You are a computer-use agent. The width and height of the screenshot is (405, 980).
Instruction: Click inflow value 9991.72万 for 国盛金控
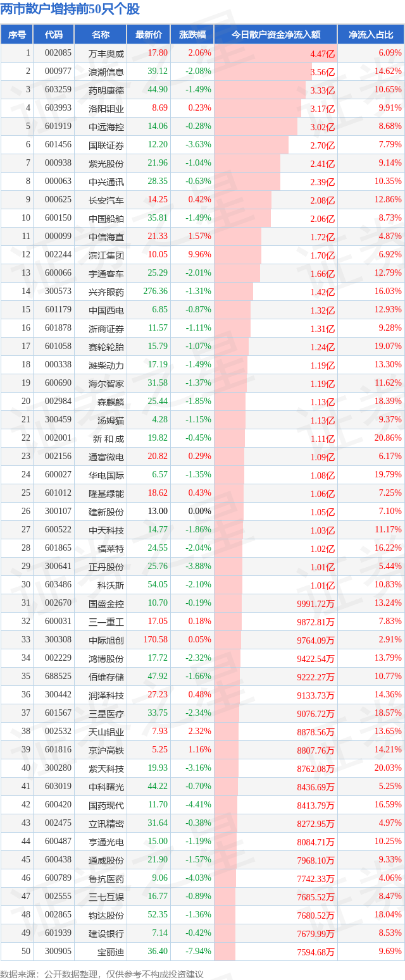click(315, 603)
